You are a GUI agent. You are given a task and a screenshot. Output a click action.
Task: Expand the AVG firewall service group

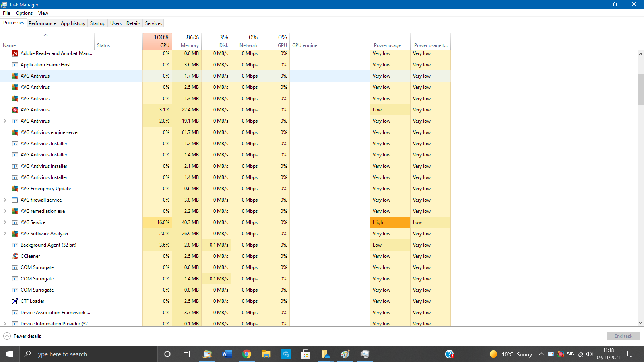pyautogui.click(x=5, y=200)
